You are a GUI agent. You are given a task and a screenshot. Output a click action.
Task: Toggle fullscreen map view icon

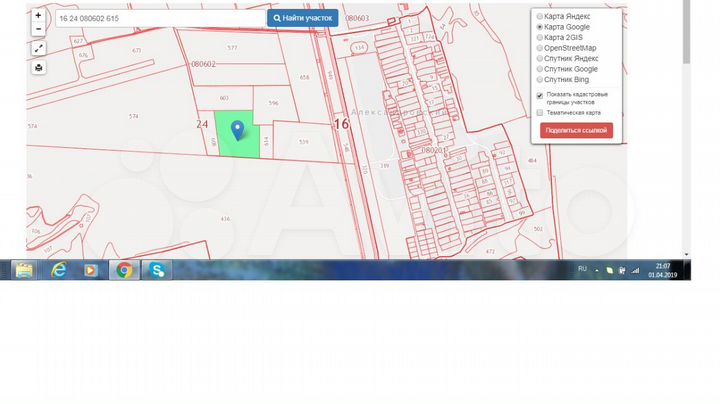(39, 48)
